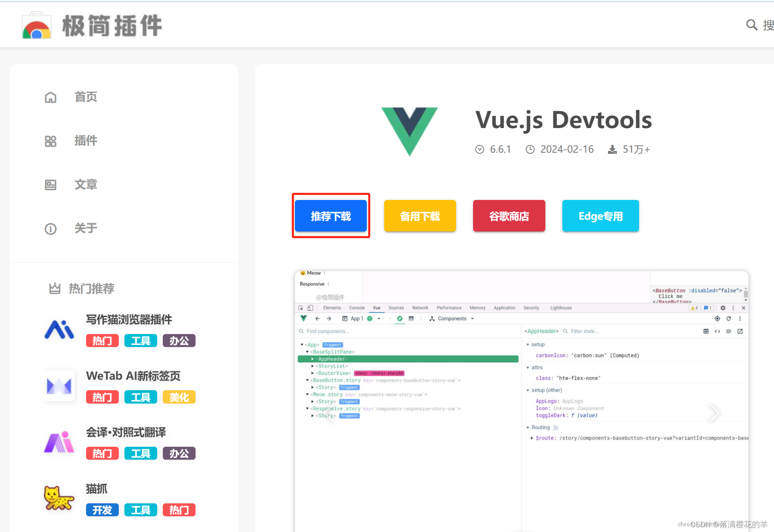Collapse the attrs section
774x532 pixels.
[x=528, y=368]
